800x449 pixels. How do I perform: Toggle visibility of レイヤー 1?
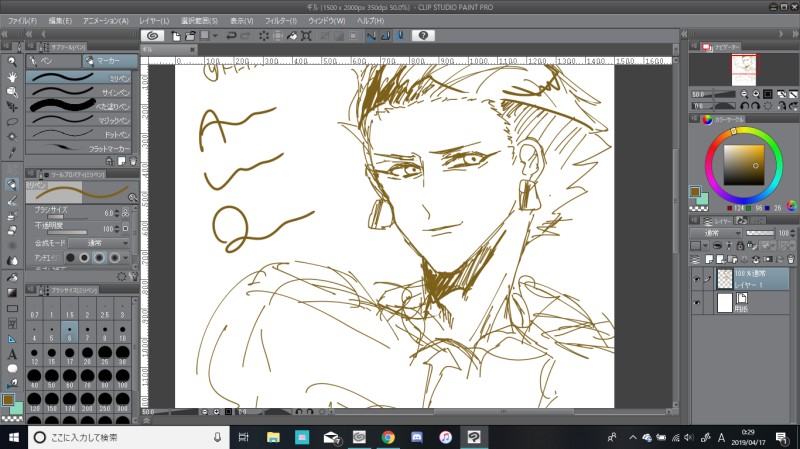696,279
